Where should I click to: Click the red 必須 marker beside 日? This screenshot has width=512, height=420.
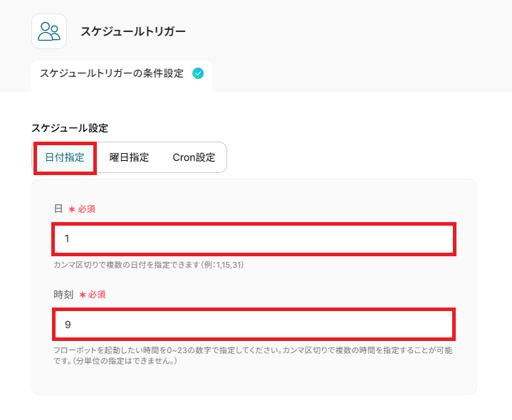click(x=87, y=209)
